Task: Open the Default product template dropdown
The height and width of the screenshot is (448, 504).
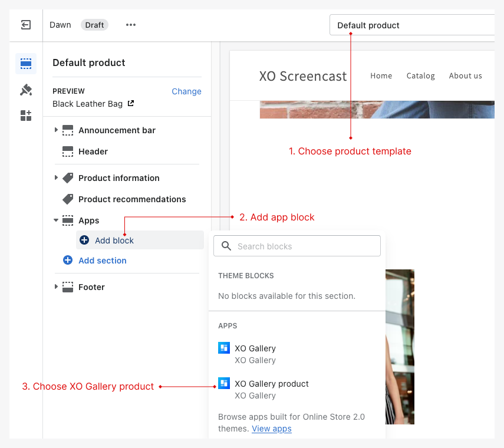Action: point(413,25)
